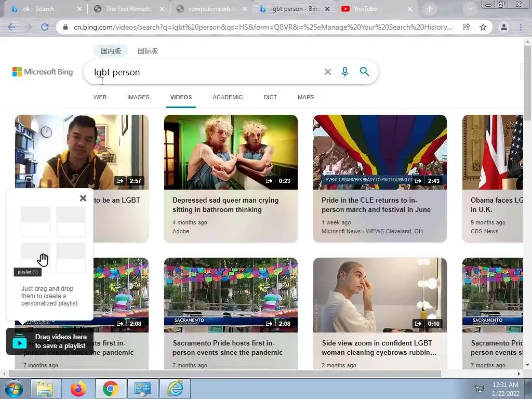
Task: Click 'Side view zoom in confident LGBT' title
Action: coord(379,348)
